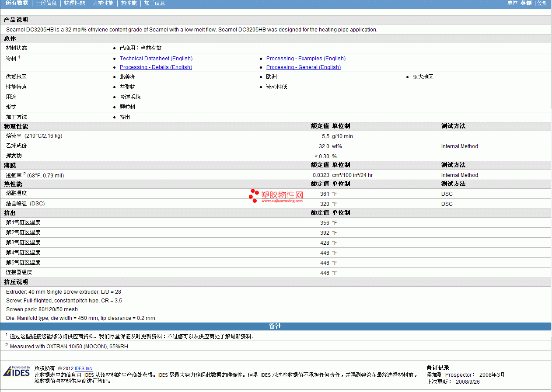Open the 所有数据 tab
This screenshot has height=392, width=552.
pyautogui.click(x=17, y=3)
